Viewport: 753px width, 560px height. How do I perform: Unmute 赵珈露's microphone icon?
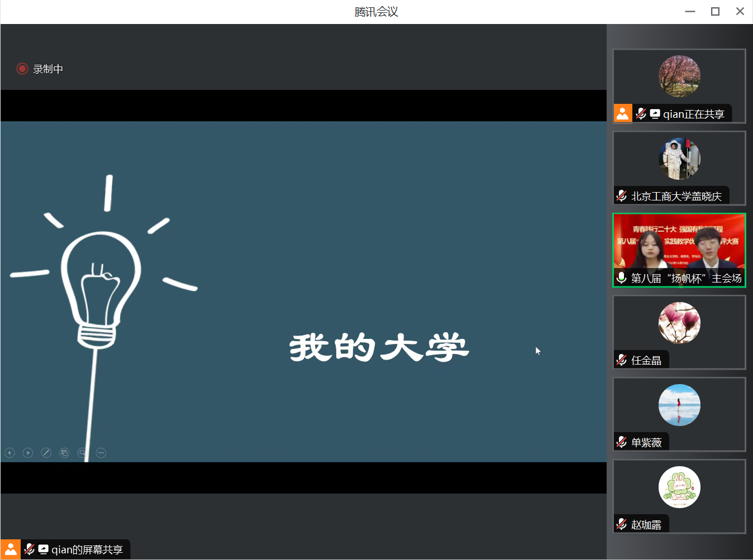[x=621, y=524]
